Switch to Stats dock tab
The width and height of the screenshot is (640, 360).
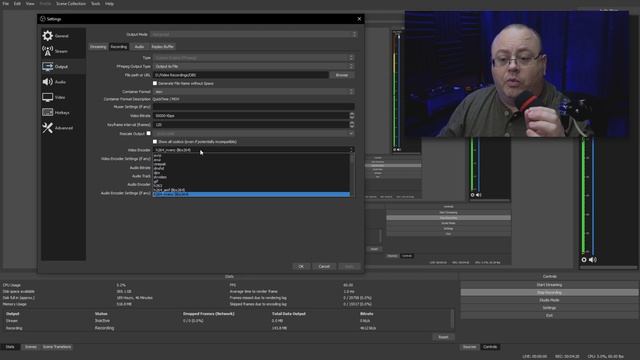click(x=10, y=347)
